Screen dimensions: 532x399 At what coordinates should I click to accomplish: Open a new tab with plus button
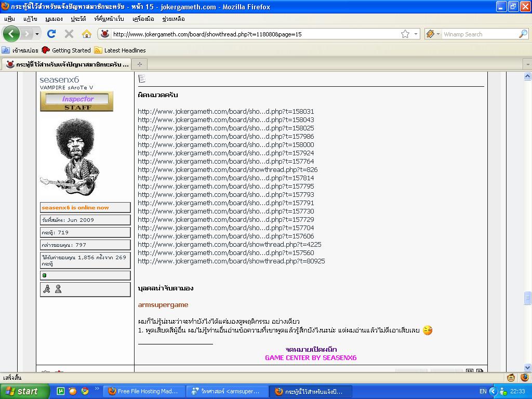pyautogui.click(x=140, y=64)
